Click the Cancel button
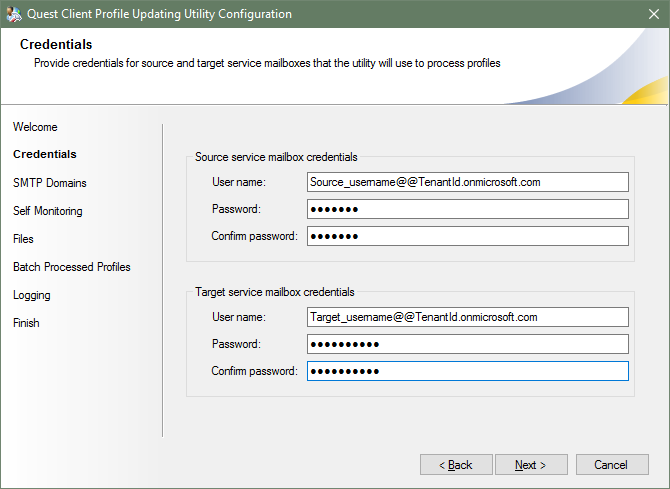Image resolution: width=670 pixels, height=489 pixels. coord(610,465)
